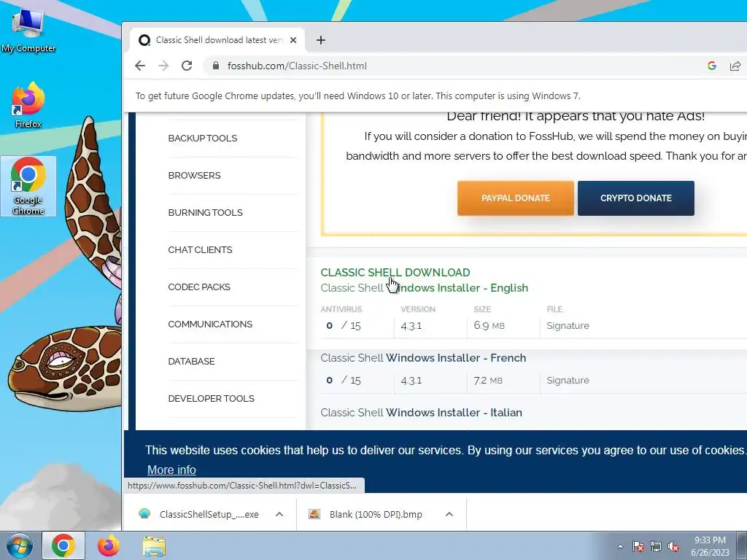Click the Crypto Donate button
The width and height of the screenshot is (747, 560).
click(636, 198)
